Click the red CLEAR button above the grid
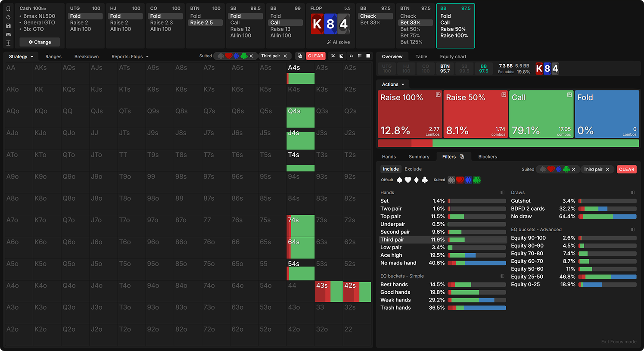The width and height of the screenshot is (644, 351). (316, 56)
